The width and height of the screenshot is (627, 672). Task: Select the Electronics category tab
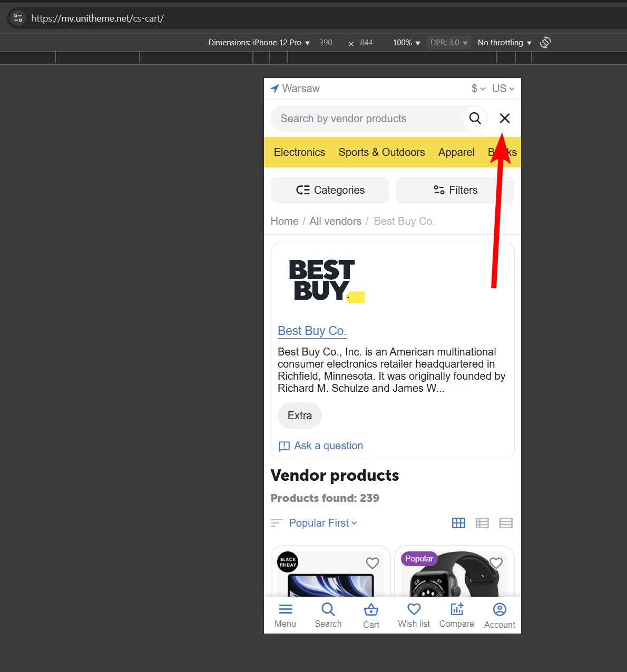[299, 152]
